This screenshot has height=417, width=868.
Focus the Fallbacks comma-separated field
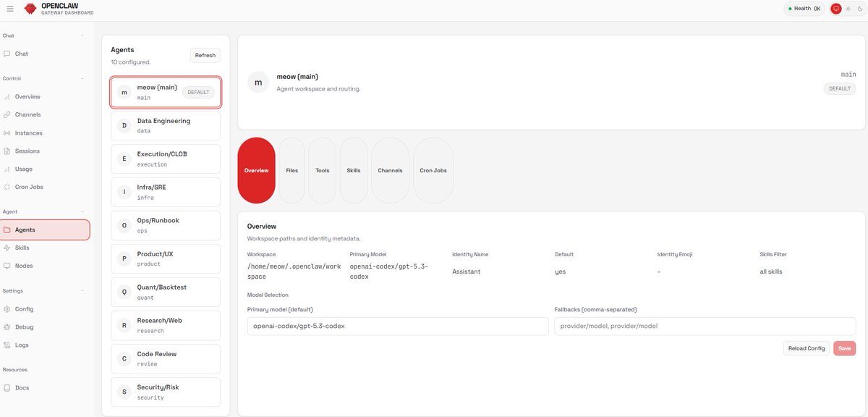(705, 326)
